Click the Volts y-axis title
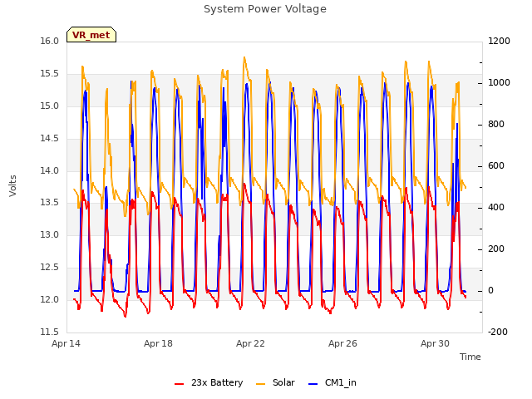 pyautogui.click(x=13, y=185)
